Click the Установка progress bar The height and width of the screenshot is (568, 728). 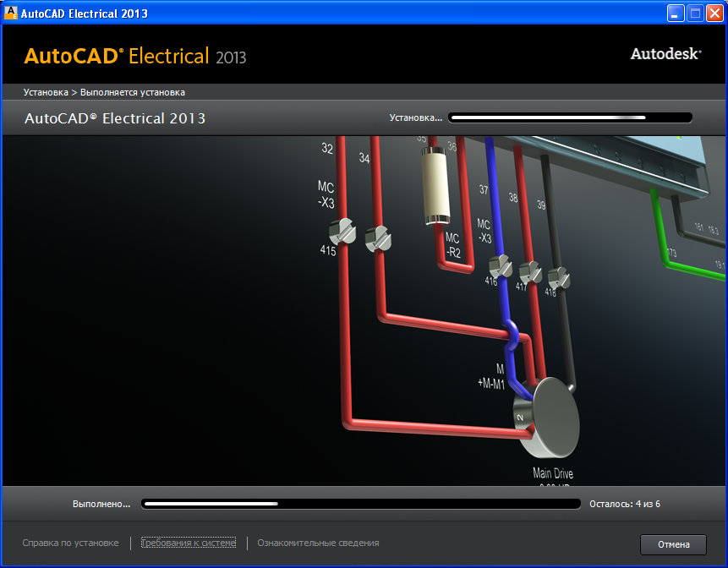click(x=570, y=117)
